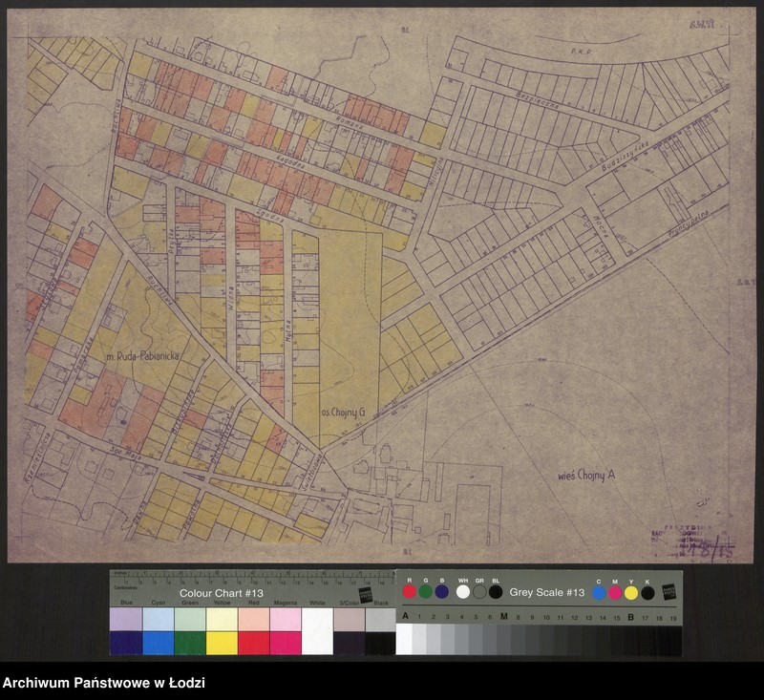The height and width of the screenshot is (700, 764).
Task: Choose the dark green swatch on Colour Chart
Action: point(190,643)
